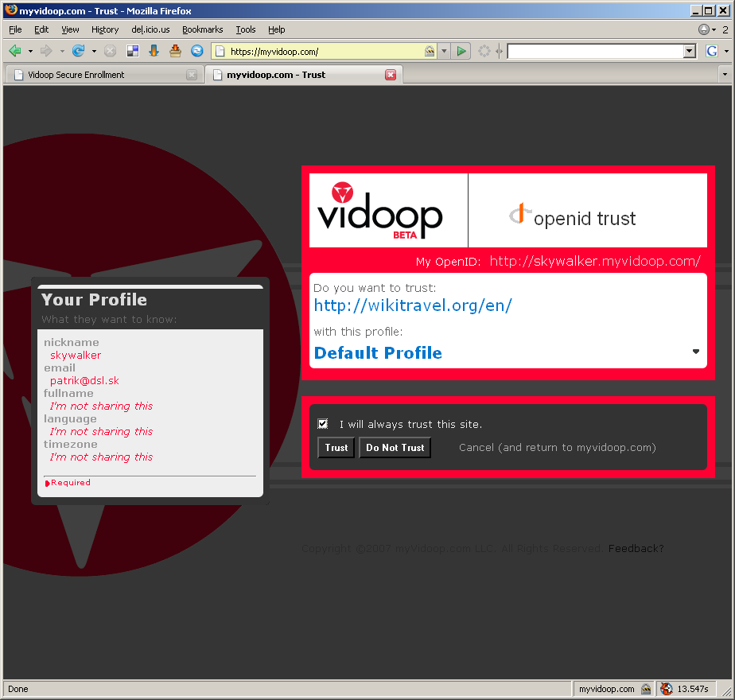The image size is (735, 700).
Task: Toggle the 'I will always trust this site' checkbox
Action: 322,424
